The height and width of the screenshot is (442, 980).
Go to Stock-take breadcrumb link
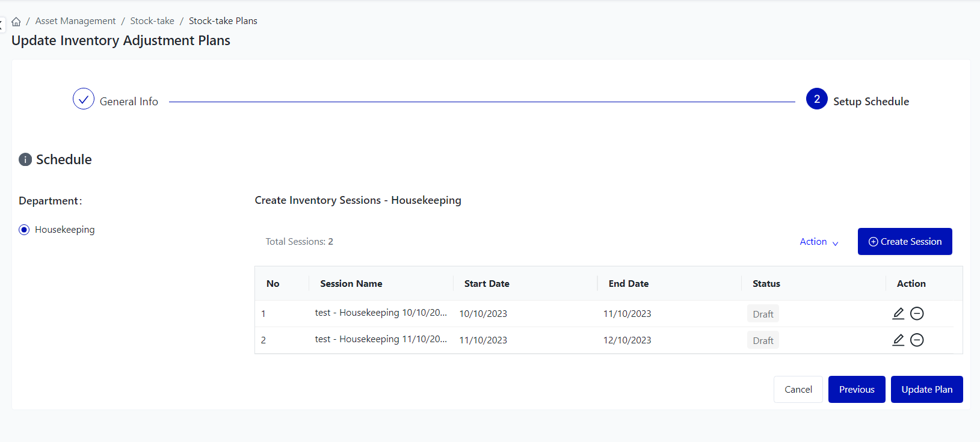tap(152, 21)
